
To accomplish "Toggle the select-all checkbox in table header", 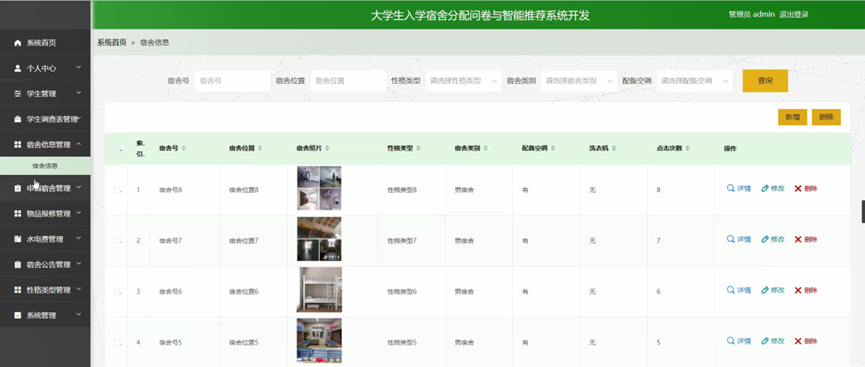I will click(x=117, y=148).
